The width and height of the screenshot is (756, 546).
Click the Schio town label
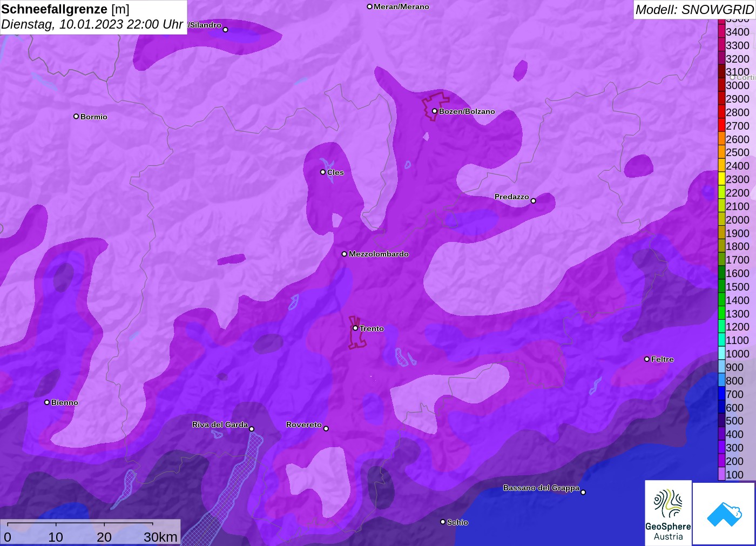point(457,522)
